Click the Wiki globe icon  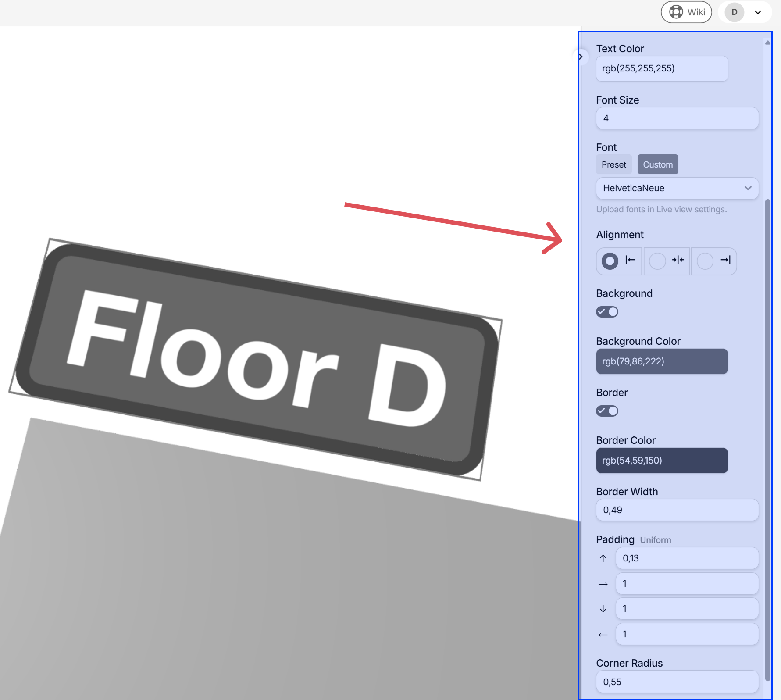click(x=676, y=12)
